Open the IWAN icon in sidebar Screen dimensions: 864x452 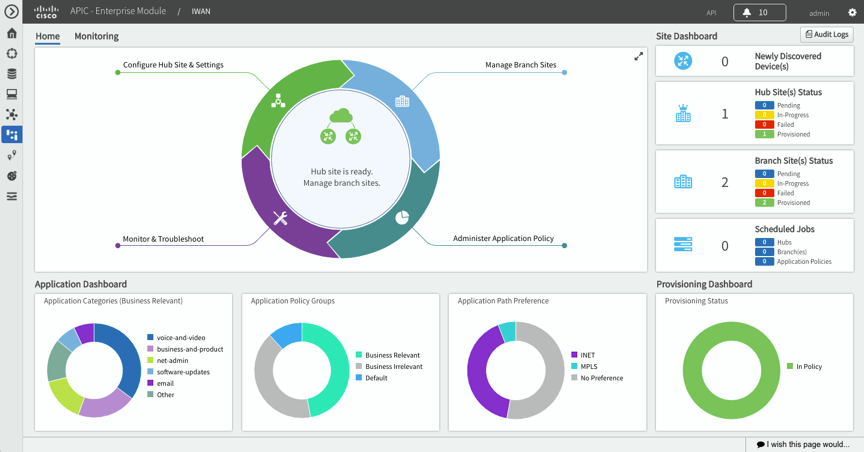(12, 134)
